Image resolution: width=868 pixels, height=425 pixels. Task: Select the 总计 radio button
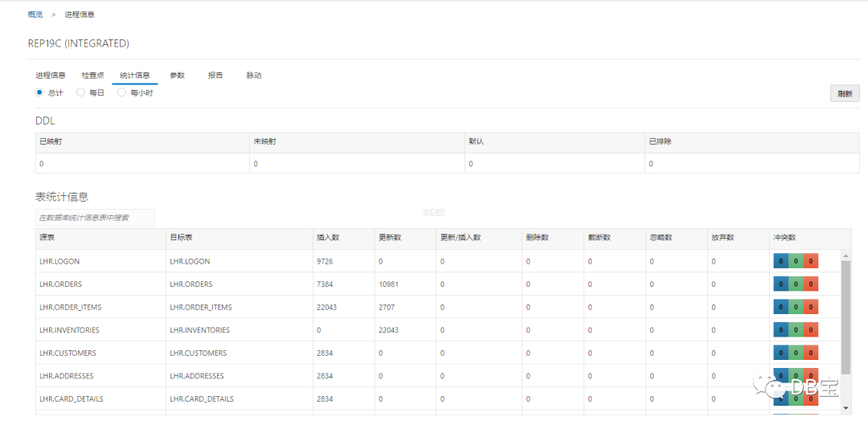[39, 92]
